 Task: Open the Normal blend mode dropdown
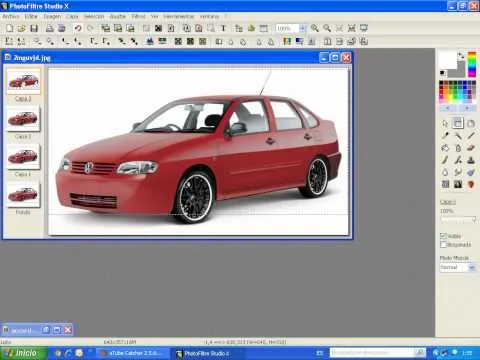click(472, 267)
